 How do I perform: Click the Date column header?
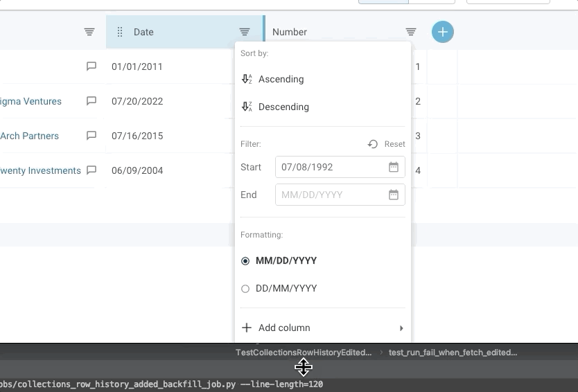click(x=184, y=32)
